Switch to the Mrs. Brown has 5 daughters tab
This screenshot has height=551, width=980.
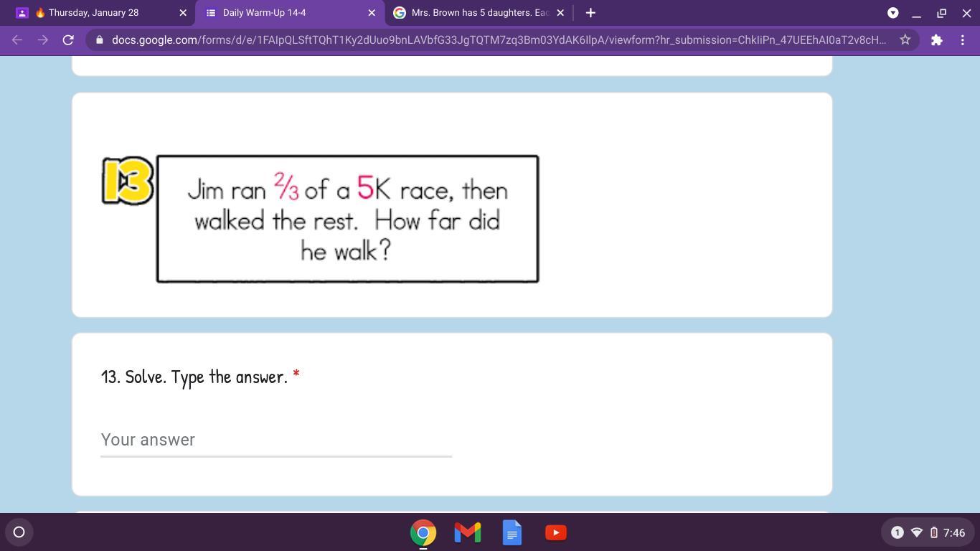479,13
